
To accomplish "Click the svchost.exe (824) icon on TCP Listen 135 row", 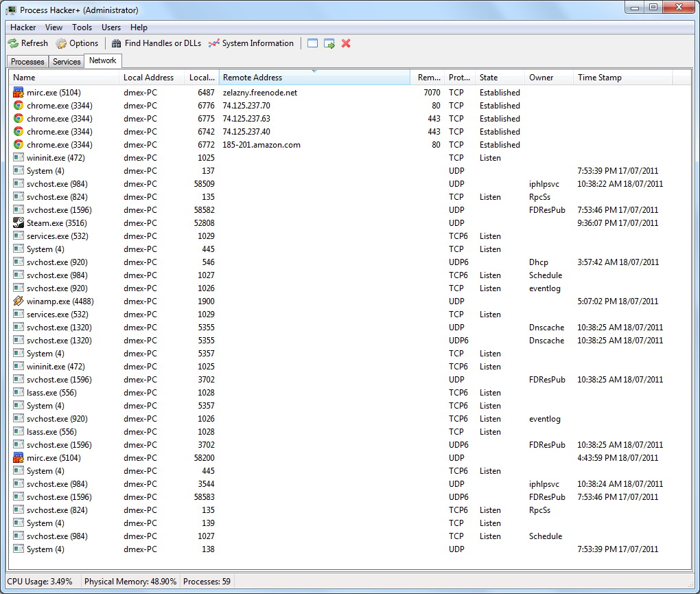I will 19,196.
